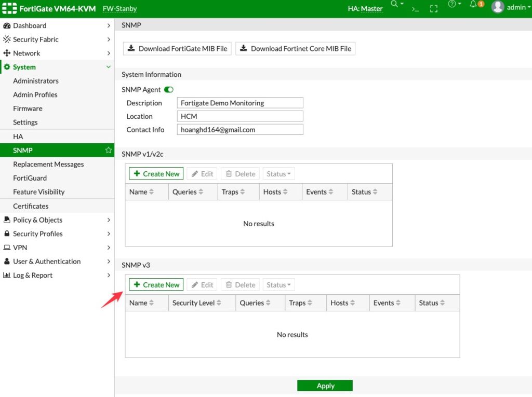Viewport: 532px width, 397px height.
Task: Expand the Policy & Objects chevron
Action: 109,220
